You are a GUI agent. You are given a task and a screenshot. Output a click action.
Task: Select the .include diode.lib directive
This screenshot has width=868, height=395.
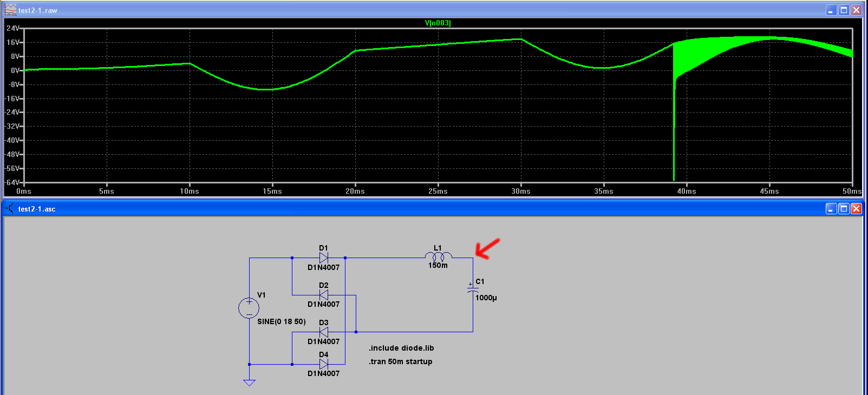click(x=401, y=348)
